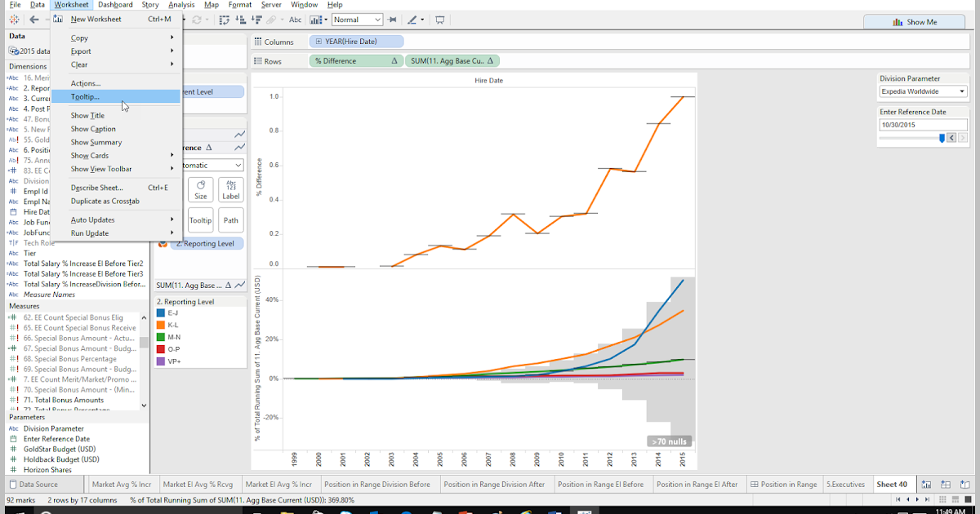Select the Sheet 40 worksheet tab
This screenshot has height=514, width=980.
pos(891,483)
